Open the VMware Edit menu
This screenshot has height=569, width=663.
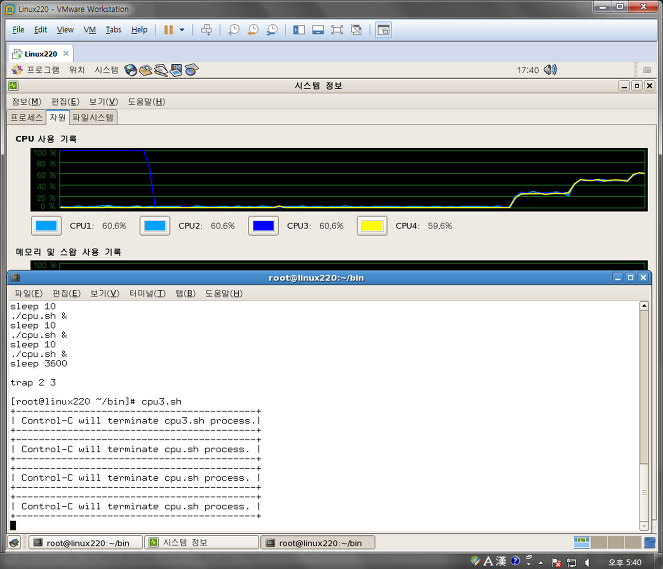(x=41, y=30)
